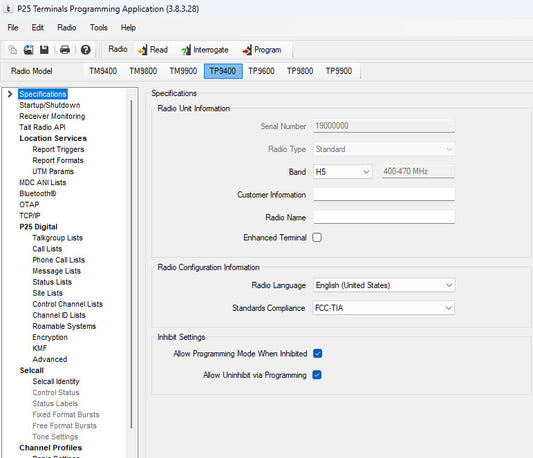Open the Tools menu

(x=99, y=28)
